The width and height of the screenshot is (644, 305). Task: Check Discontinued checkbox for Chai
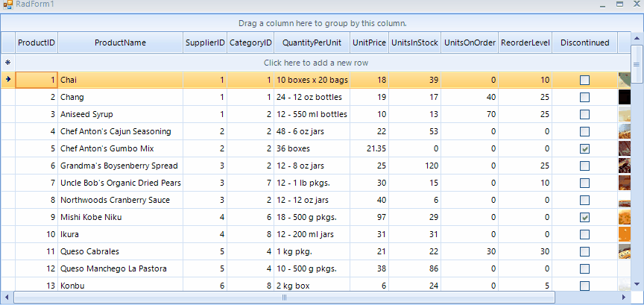click(584, 80)
